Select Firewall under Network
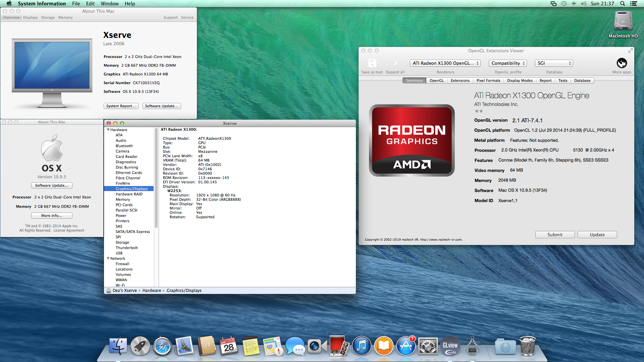Screen dimensions: 644x362 tap(122, 264)
